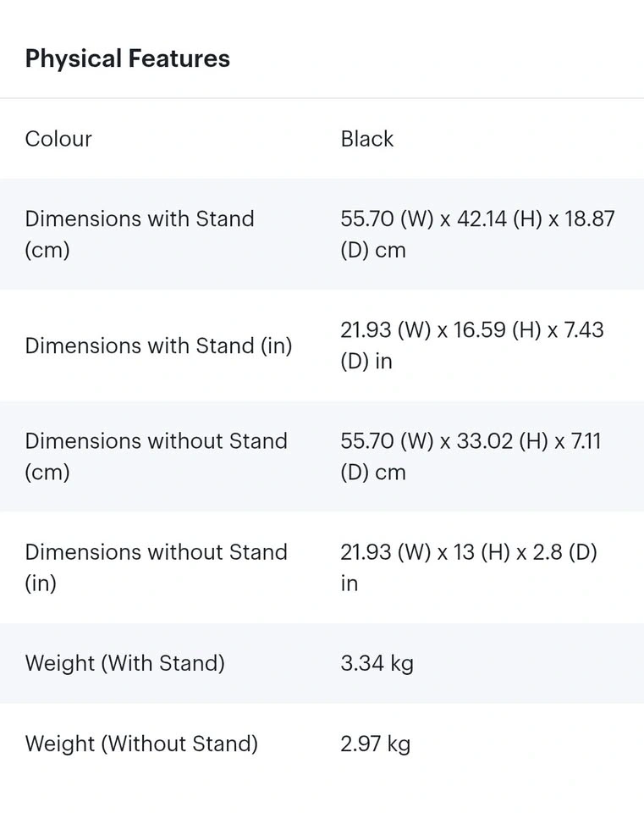Click the Dimensions with Stand (in) label

click(158, 346)
